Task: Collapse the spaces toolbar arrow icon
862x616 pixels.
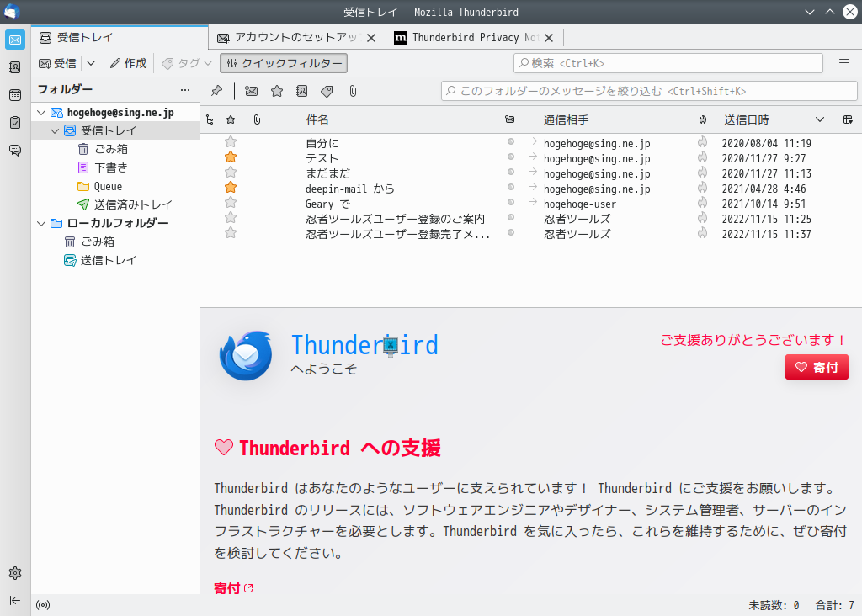Action: [15, 600]
